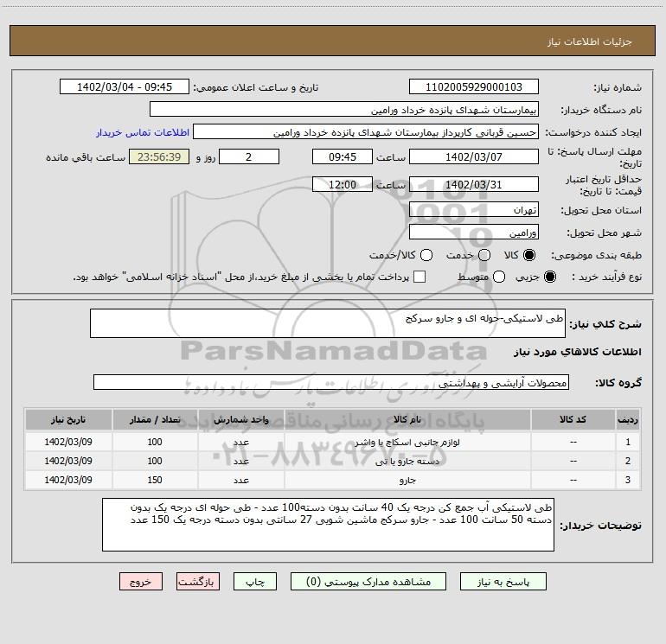Click the delivery city field ورامین

(474, 233)
